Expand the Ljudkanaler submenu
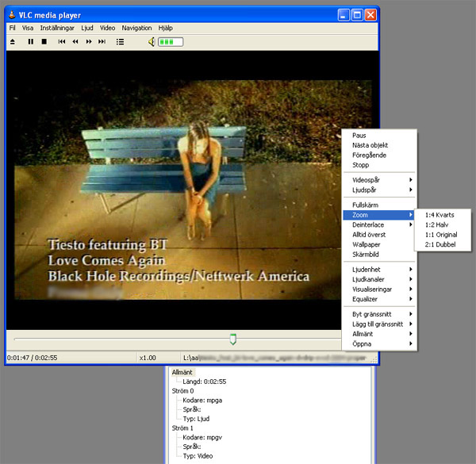 click(379, 279)
